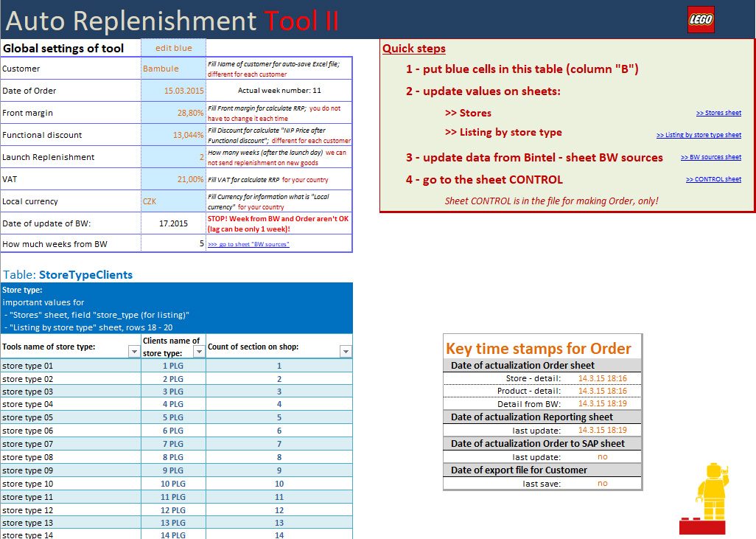The image size is (756, 539).
Task: Click the 4 PLG client name cell
Action: [x=173, y=404]
